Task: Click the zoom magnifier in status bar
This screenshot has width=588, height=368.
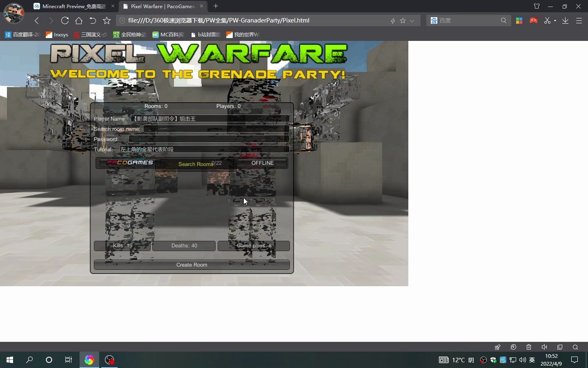Action: pos(575,347)
